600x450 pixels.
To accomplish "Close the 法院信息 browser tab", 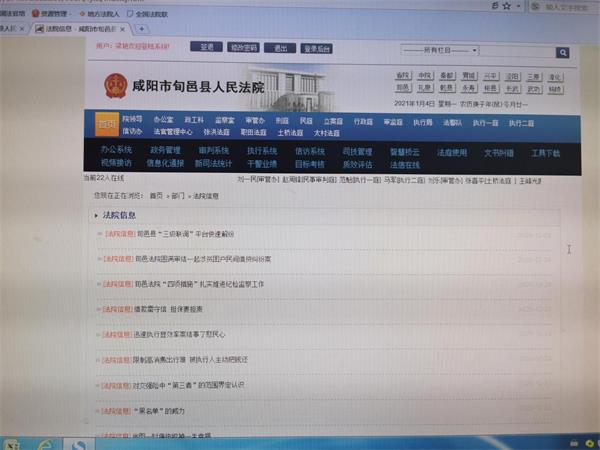I will click(122, 29).
